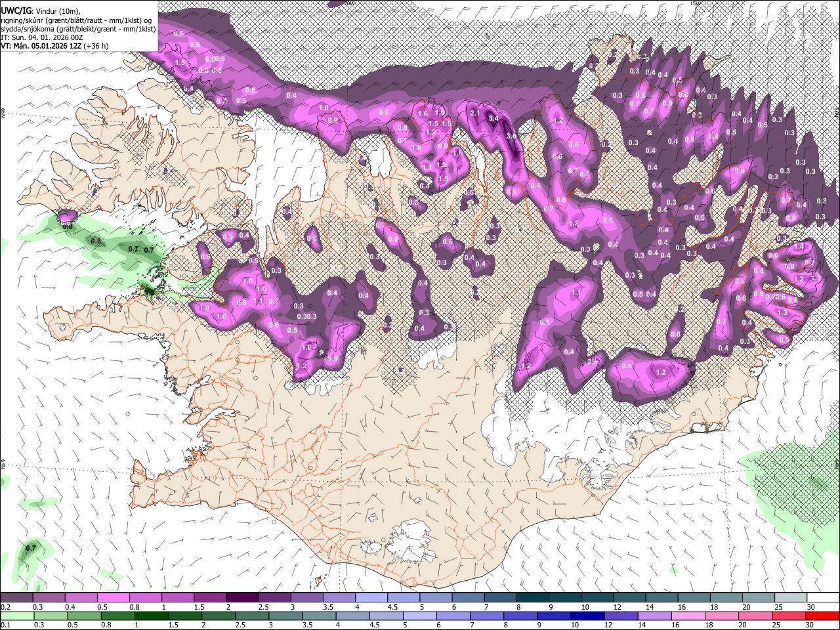Click the deep blue rain swatch labeled 10
The image size is (840, 630).
pos(587,616)
